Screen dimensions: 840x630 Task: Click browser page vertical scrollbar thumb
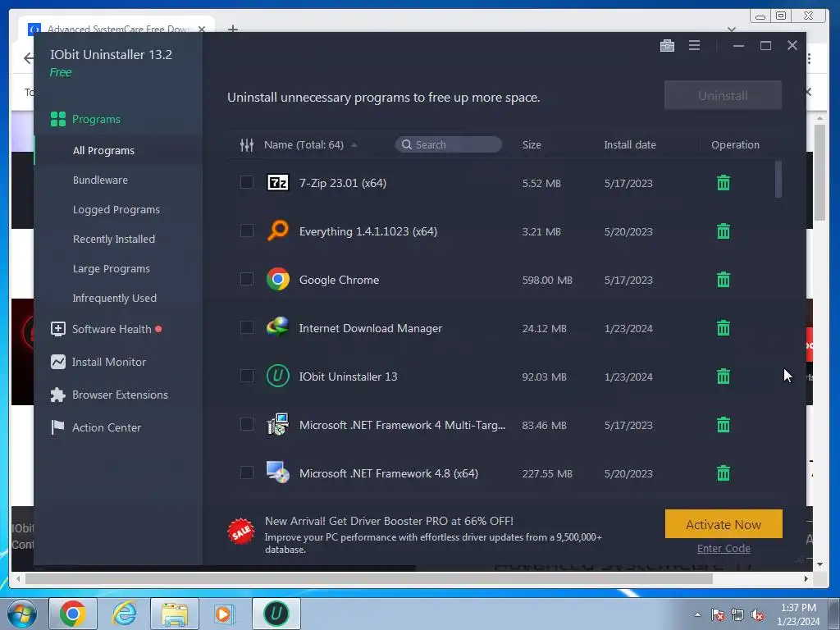819,172
